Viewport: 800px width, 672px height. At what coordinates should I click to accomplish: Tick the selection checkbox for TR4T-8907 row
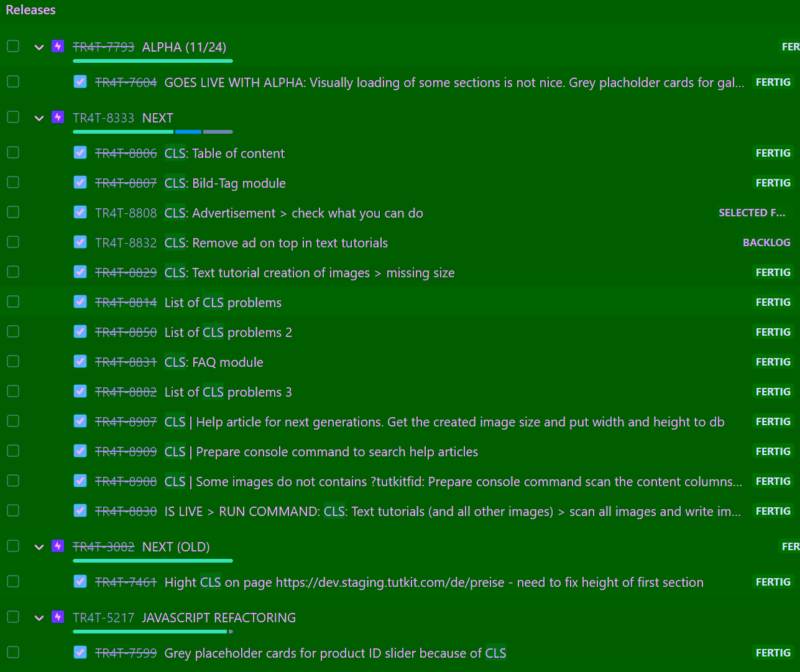tap(12, 421)
